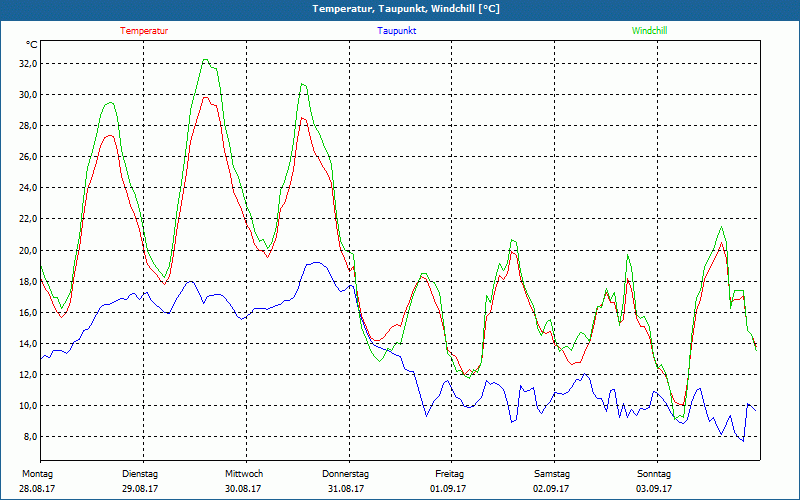Click the date 02.09.17
This screenshot has height=500, width=800.
(551, 489)
